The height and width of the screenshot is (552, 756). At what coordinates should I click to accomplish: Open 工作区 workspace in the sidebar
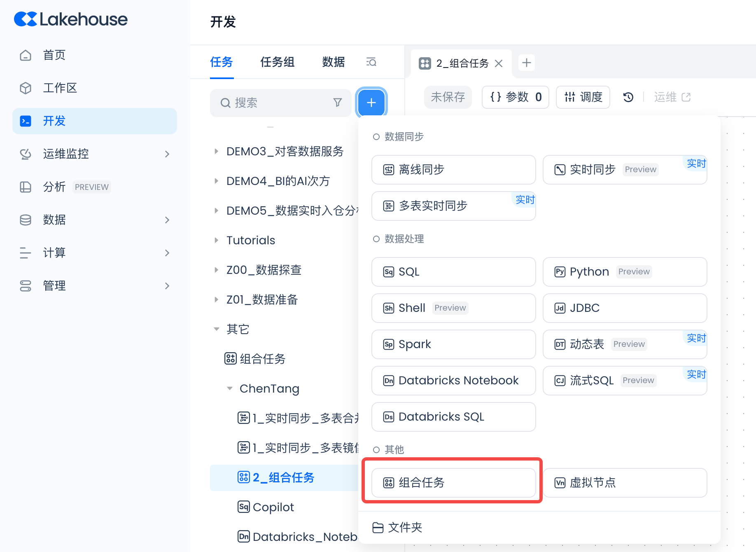[x=60, y=88]
